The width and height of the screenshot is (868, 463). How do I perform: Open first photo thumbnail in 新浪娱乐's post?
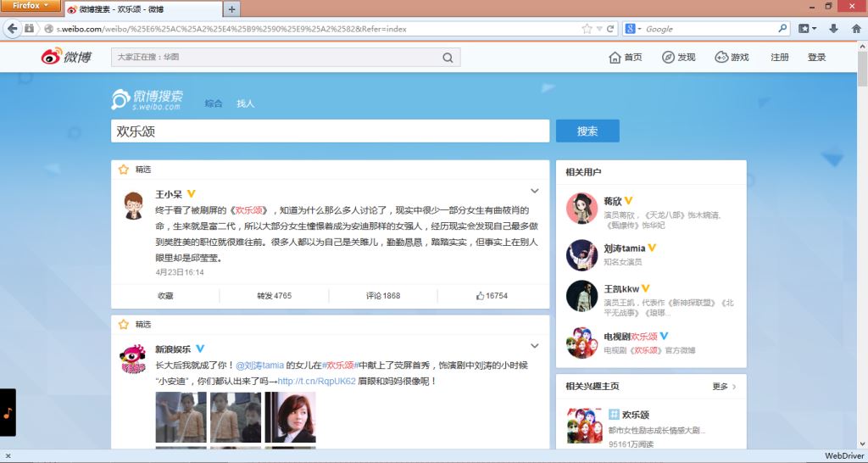(181, 417)
